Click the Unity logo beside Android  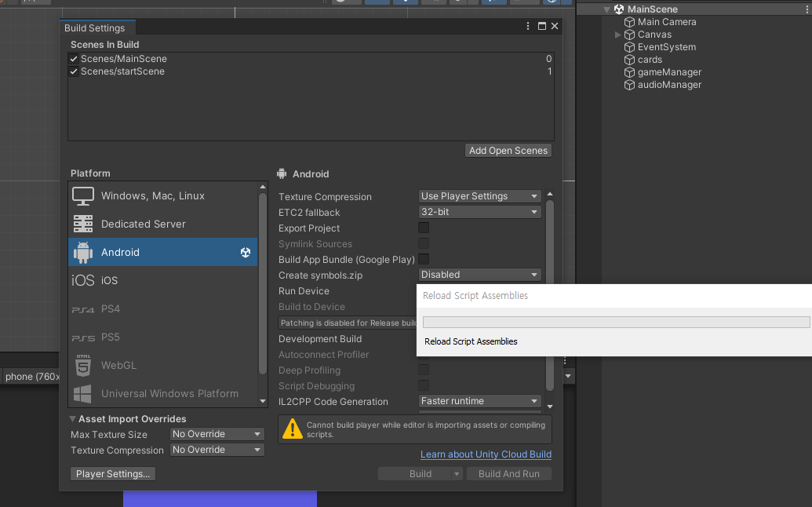246,252
